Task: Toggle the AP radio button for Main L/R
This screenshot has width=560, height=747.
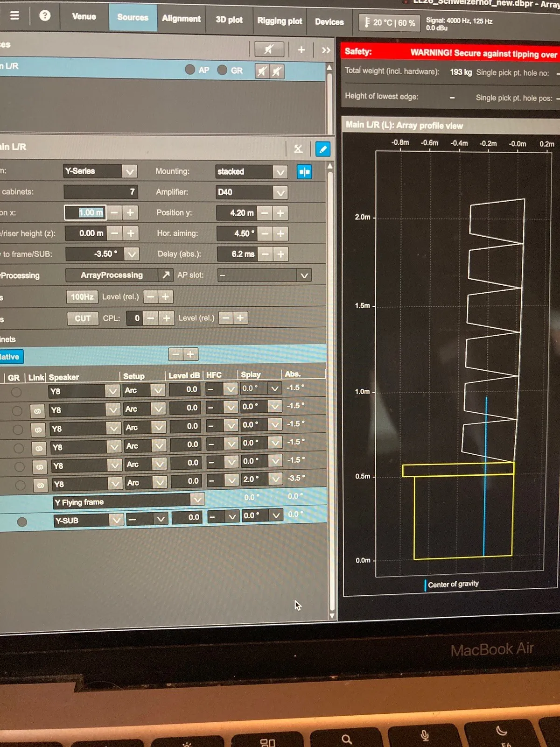Action: pyautogui.click(x=190, y=70)
